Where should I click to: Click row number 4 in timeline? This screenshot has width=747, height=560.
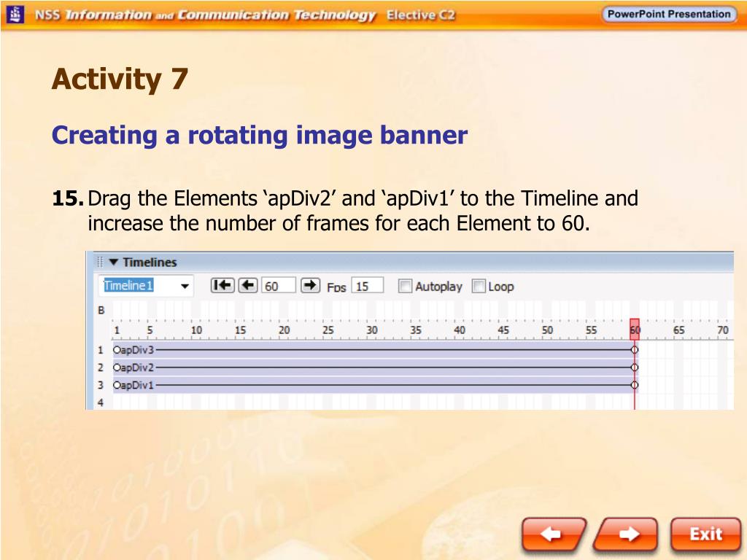point(101,402)
